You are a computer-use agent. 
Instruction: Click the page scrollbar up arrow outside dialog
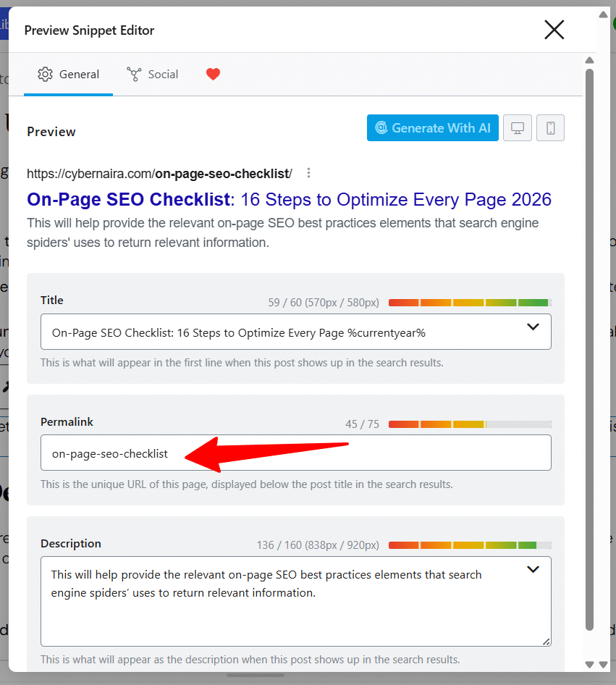(604, 14)
